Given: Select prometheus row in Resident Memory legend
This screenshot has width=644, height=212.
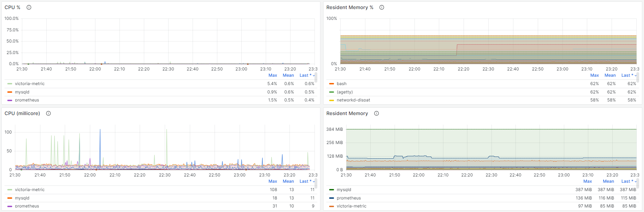Looking at the screenshot, I should pyautogui.click(x=349, y=198).
